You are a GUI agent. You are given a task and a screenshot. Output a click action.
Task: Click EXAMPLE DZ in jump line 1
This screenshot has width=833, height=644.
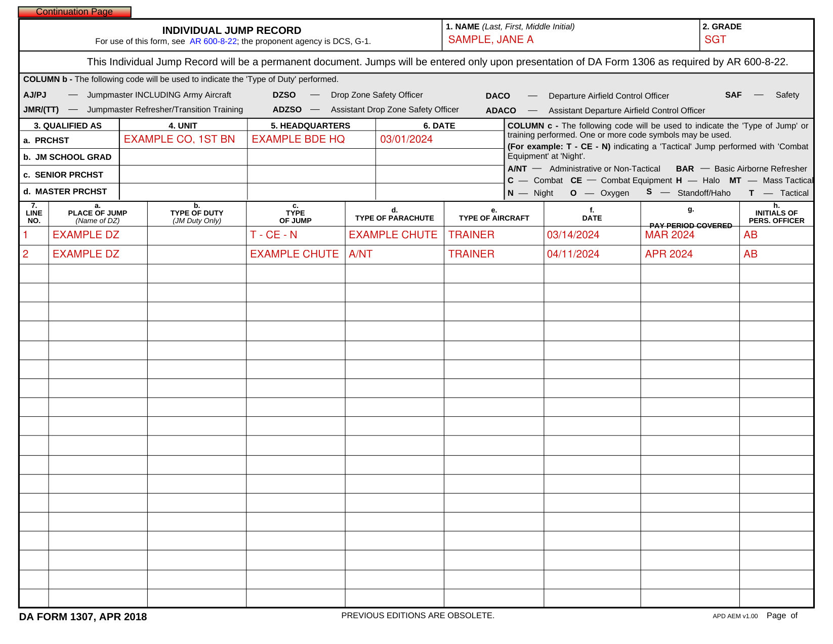[98, 235]
